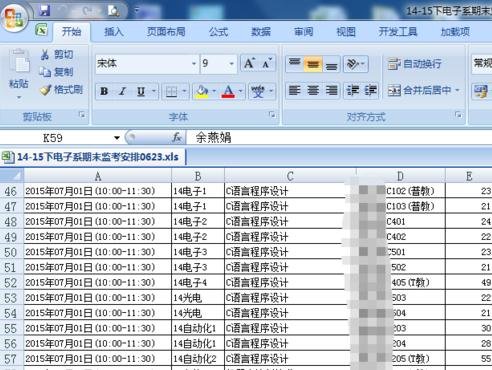Open the 加载项 ribbon tab
Screen dimensions: 492x370
click(455, 32)
